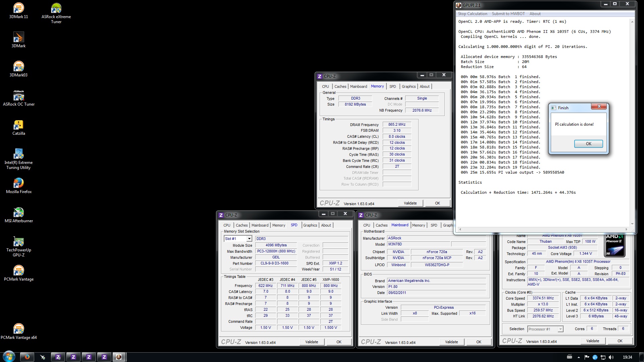Launch MSI Afterburner desktop icon
This screenshot has width=644, height=362.
click(18, 215)
